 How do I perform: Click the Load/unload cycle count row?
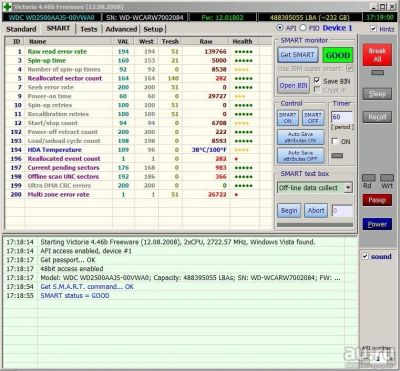[x=138, y=141]
